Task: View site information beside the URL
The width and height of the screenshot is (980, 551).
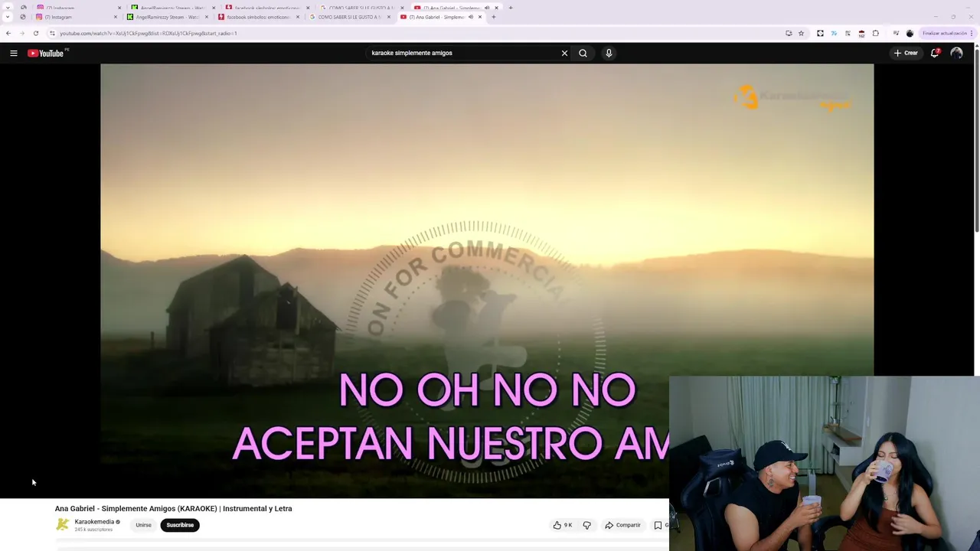Action: click(x=52, y=33)
